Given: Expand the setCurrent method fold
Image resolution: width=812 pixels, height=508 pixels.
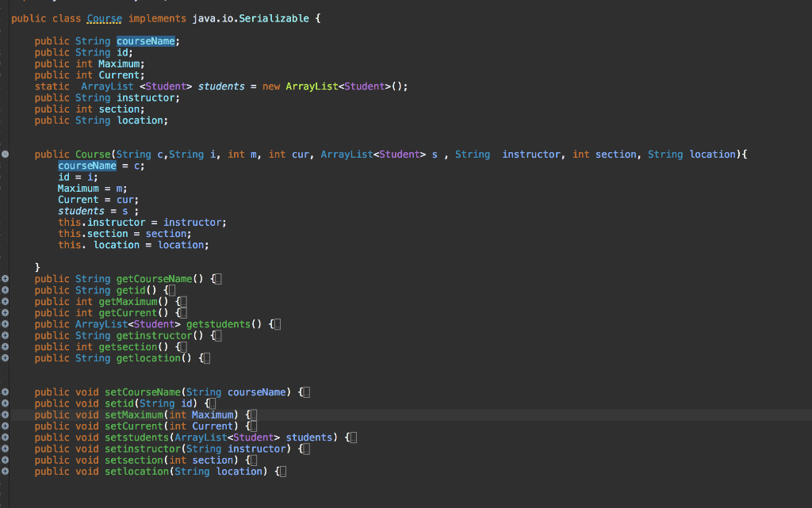Looking at the screenshot, I should (x=5, y=426).
